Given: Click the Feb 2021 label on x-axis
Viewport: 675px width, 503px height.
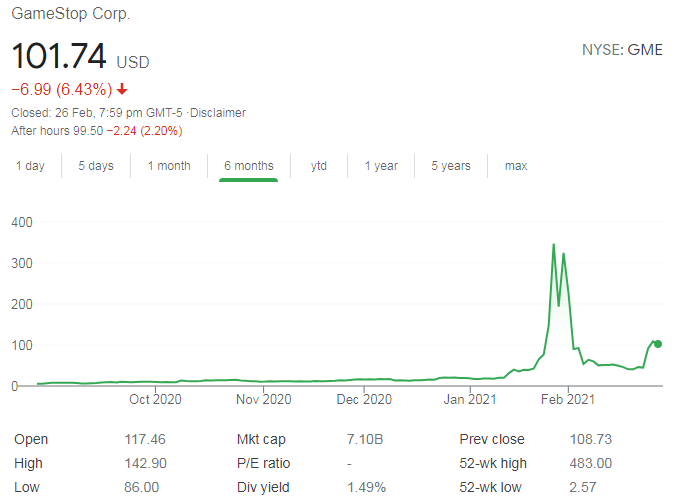Looking at the screenshot, I should point(567,400).
